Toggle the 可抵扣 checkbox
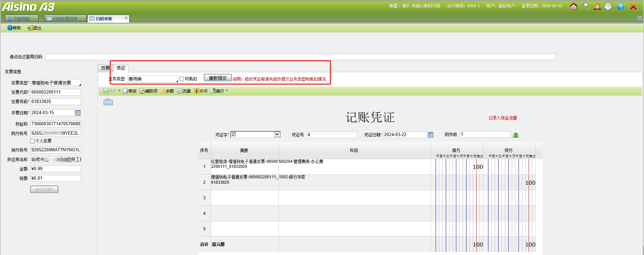 point(182,79)
